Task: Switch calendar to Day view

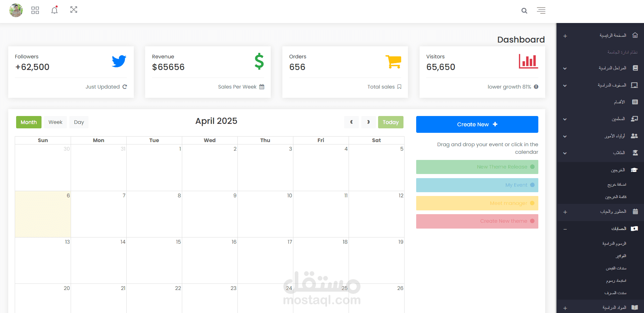Action: coord(79,122)
